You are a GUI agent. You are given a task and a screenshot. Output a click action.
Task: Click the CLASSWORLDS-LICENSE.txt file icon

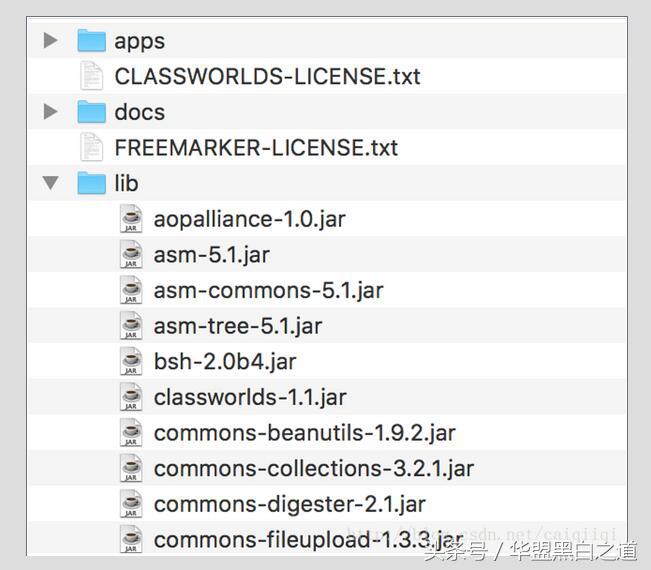[91, 76]
